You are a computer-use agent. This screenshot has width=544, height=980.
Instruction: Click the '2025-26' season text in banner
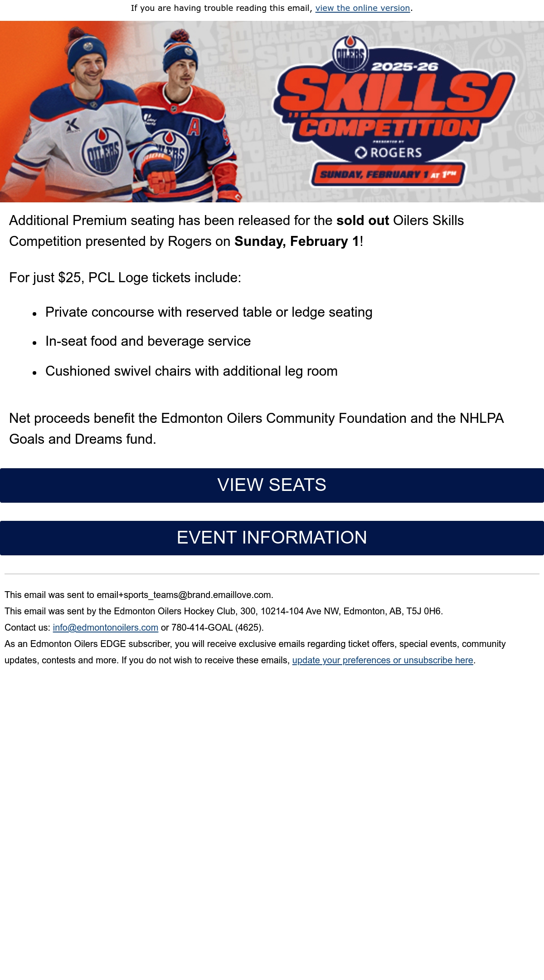[x=405, y=67]
